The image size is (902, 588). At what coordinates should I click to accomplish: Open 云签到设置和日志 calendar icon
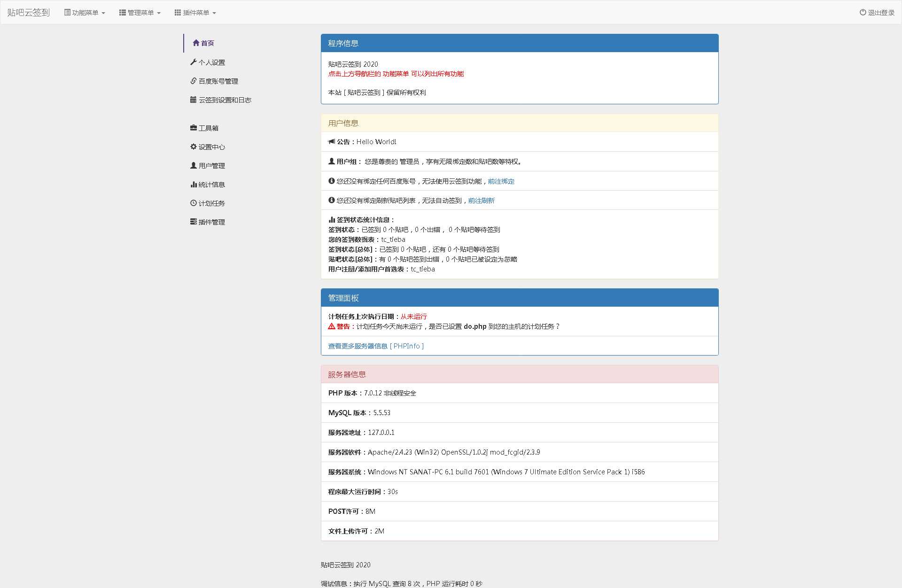point(193,100)
